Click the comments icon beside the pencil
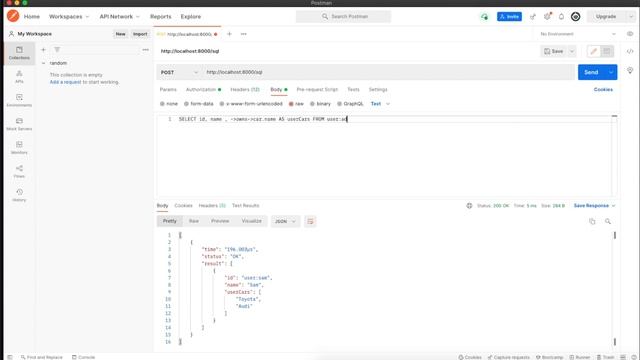Screen dimensions: 640x360 [607, 51]
